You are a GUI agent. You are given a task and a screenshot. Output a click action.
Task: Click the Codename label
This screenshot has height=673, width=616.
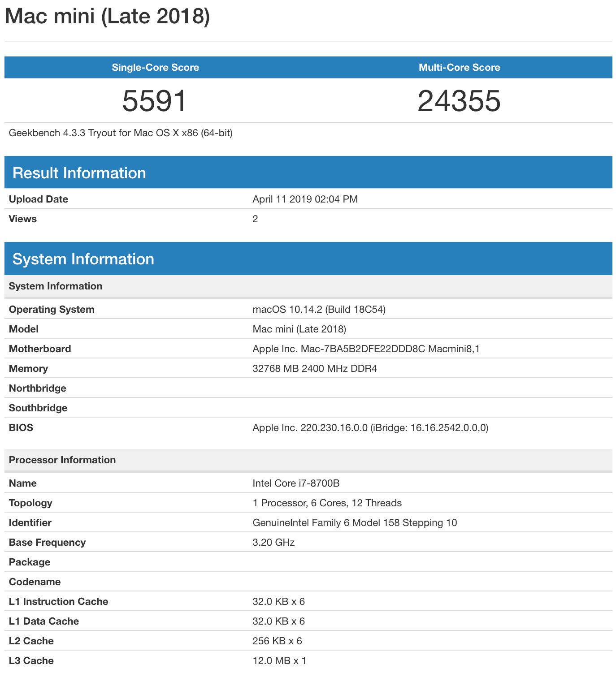pos(35,582)
